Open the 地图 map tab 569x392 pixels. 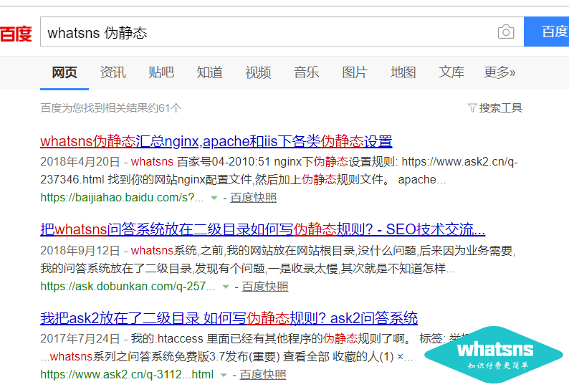point(403,72)
